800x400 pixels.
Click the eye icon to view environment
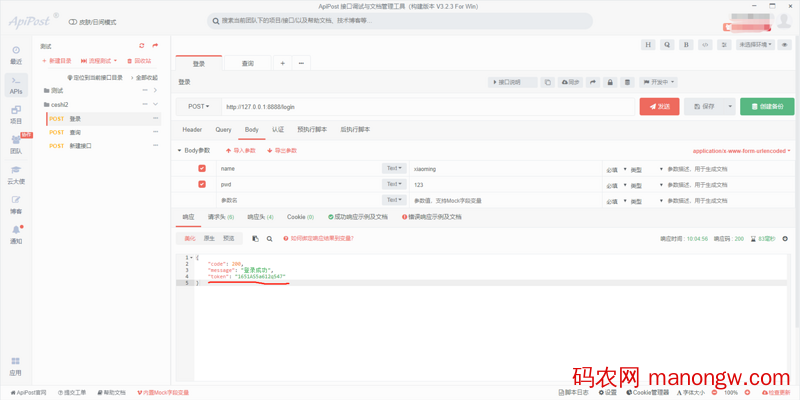click(x=785, y=44)
